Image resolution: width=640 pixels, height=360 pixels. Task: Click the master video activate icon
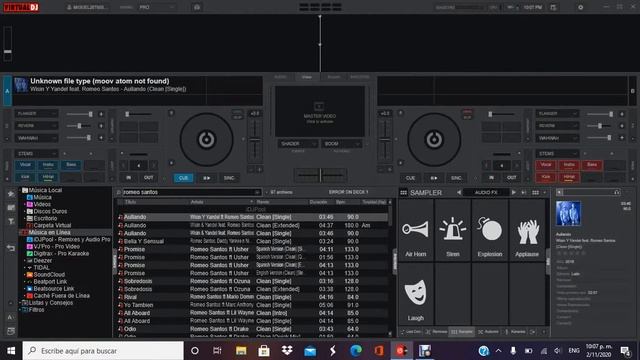(x=320, y=107)
